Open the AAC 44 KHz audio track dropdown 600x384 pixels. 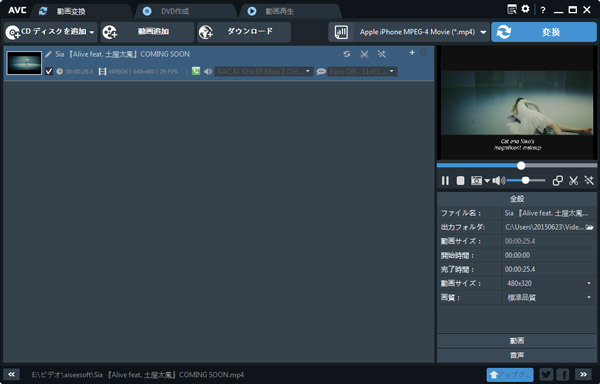pyautogui.click(x=264, y=72)
